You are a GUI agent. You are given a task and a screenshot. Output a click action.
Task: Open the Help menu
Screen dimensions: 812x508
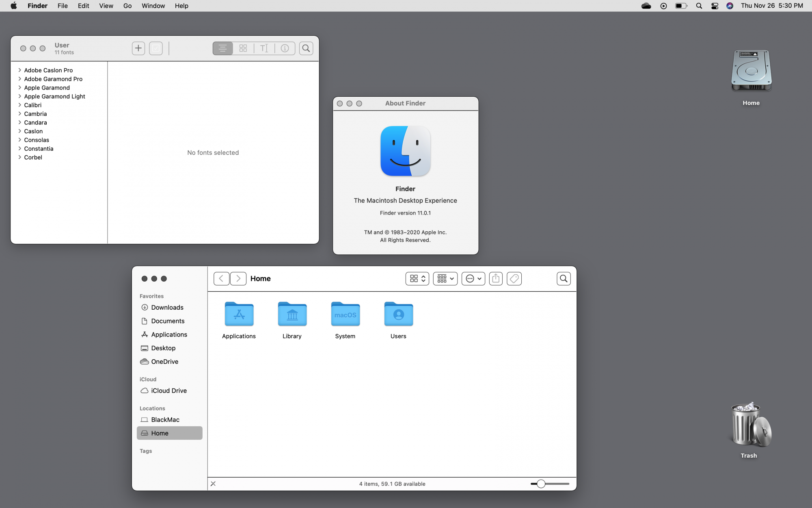(x=181, y=6)
